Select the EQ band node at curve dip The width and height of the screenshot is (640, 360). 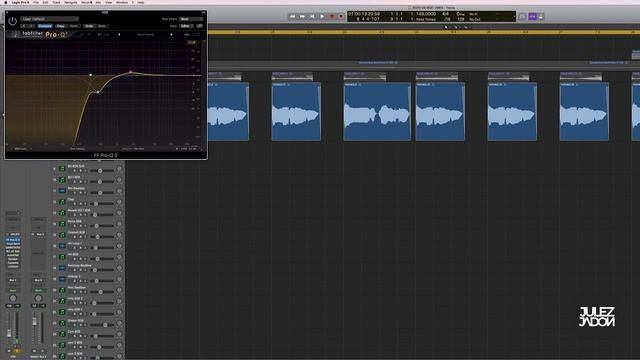click(x=98, y=92)
